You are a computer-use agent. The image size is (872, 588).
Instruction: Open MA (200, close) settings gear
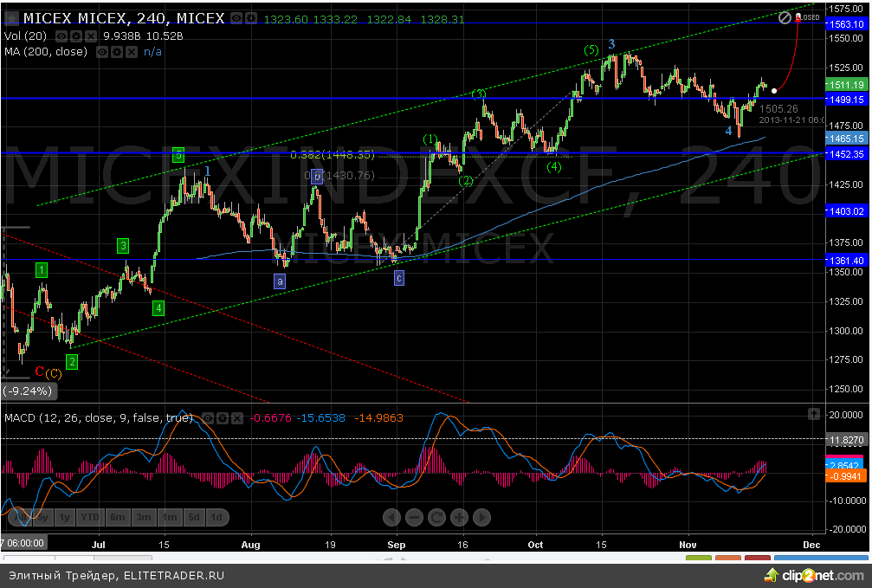tap(116, 52)
